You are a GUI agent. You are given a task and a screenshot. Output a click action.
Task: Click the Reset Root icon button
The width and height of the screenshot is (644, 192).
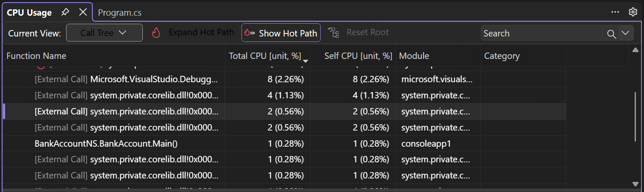(x=334, y=33)
